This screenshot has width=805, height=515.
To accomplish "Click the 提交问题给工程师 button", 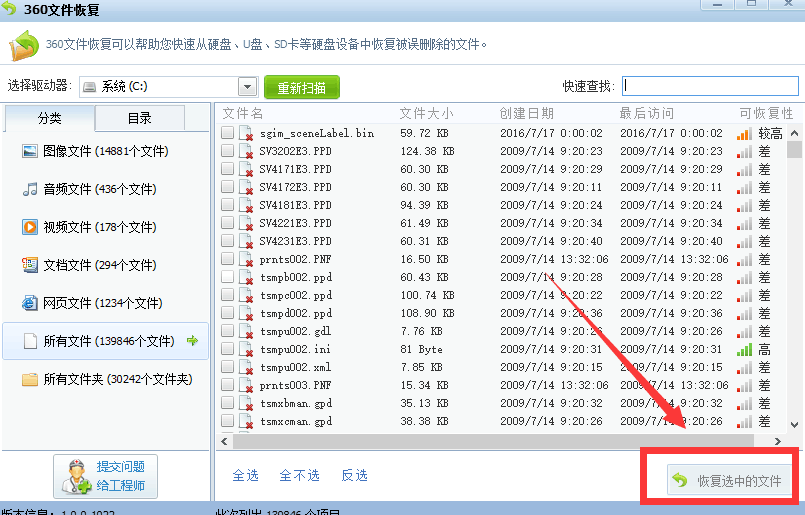I will [105, 476].
